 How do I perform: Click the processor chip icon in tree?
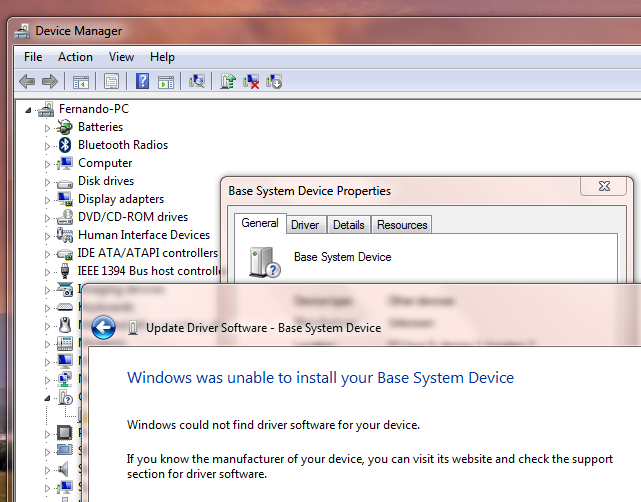[x=65, y=432]
